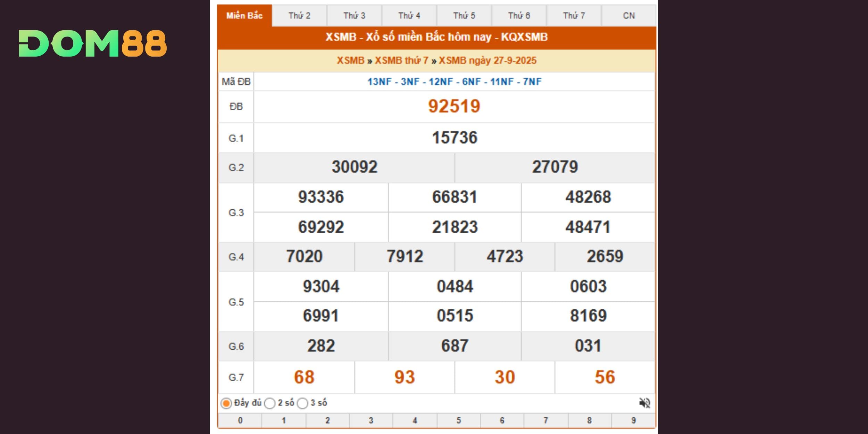Image resolution: width=868 pixels, height=434 pixels.
Task: Click G.1 result 15736
Action: 454,138
